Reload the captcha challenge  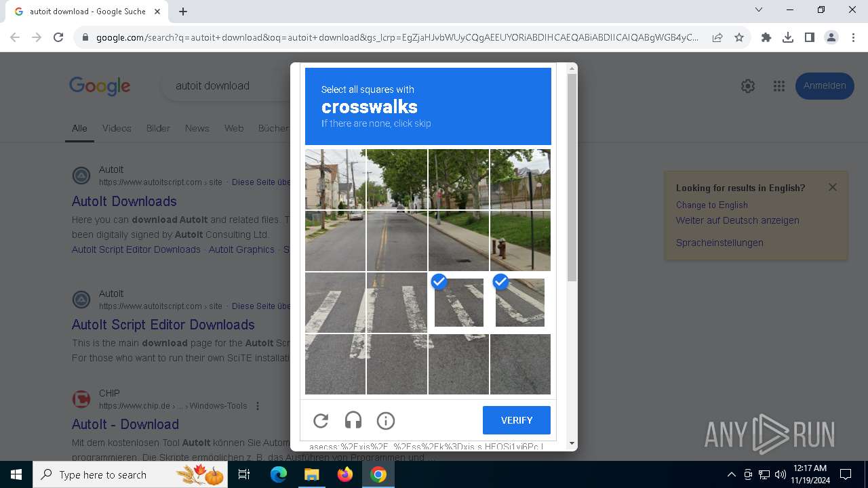pyautogui.click(x=321, y=421)
